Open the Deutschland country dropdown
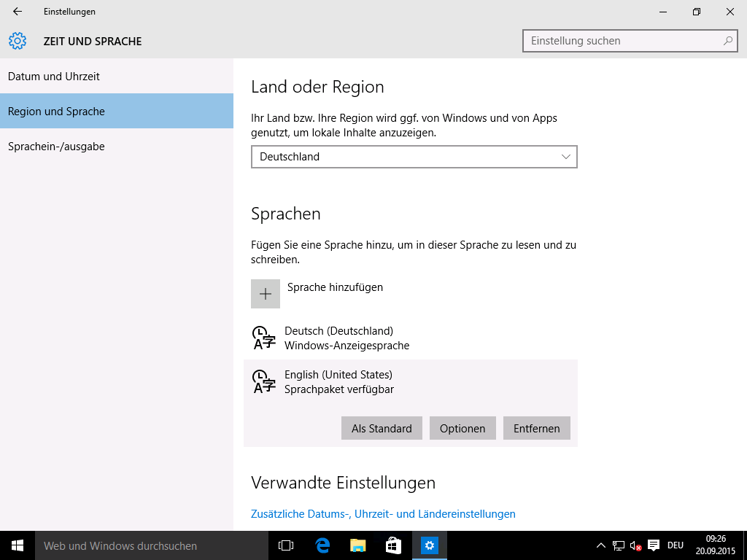This screenshot has height=560, width=747. coord(414,157)
